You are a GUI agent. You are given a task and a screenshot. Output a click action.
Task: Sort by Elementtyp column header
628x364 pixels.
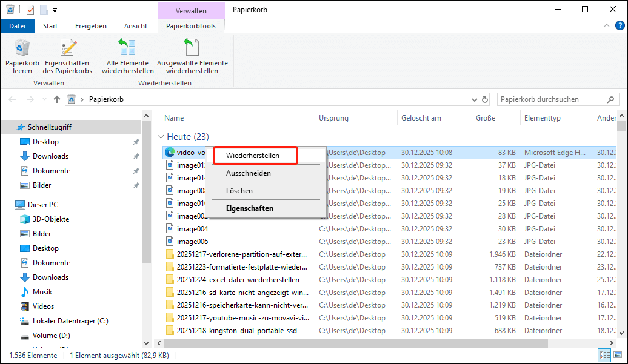[x=543, y=118]
